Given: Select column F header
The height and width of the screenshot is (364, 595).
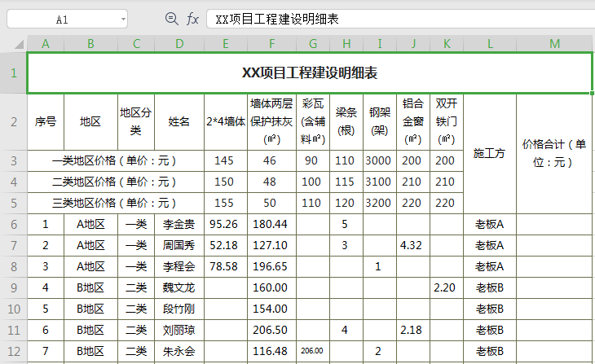Looking at the screenshot, I should pos(271,44).
